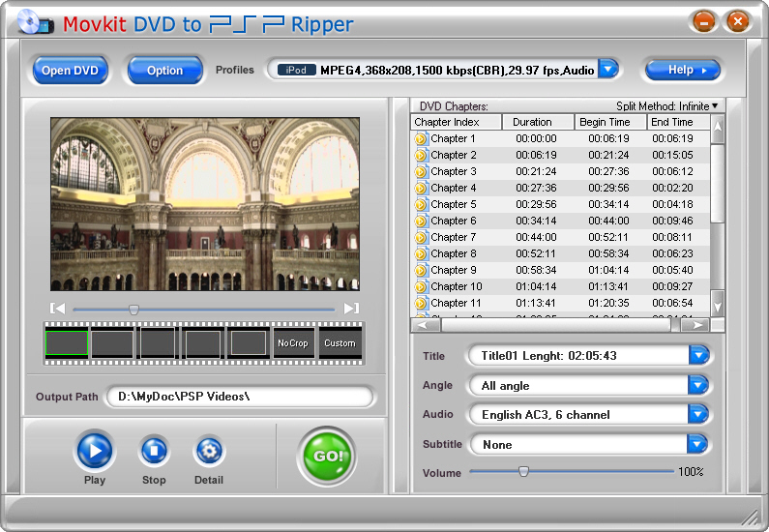Click the Movkit DVD camera logo icon
This screenshot has width=769, height=532.
(36, 22)
